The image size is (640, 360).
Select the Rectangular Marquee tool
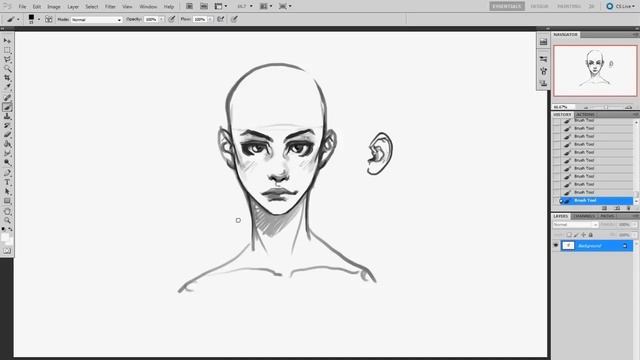click(x=7, y=50)
